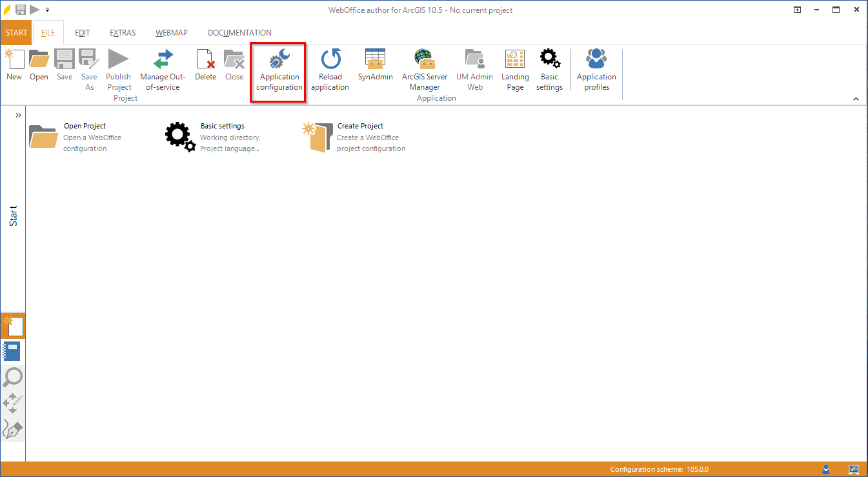
Task: Open the Landing Page tool
Action: (514, 66)
